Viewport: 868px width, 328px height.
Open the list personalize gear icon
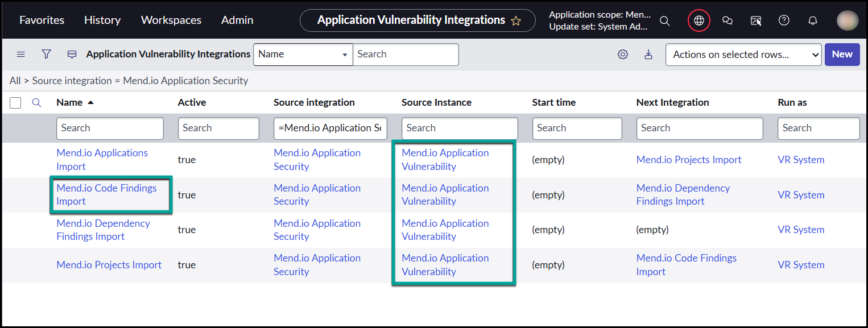click(623, 55)
